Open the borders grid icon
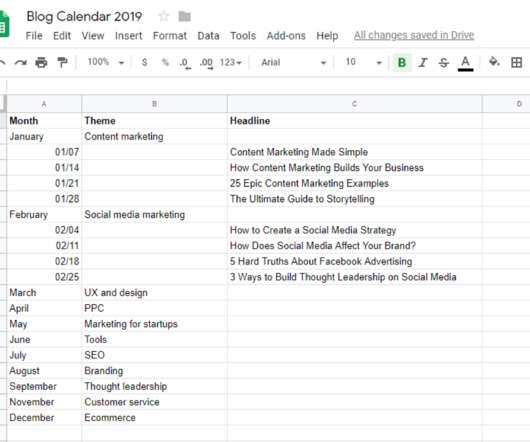Image resolution: width=530 pixels, height=442 pixels. click(516, 62)
